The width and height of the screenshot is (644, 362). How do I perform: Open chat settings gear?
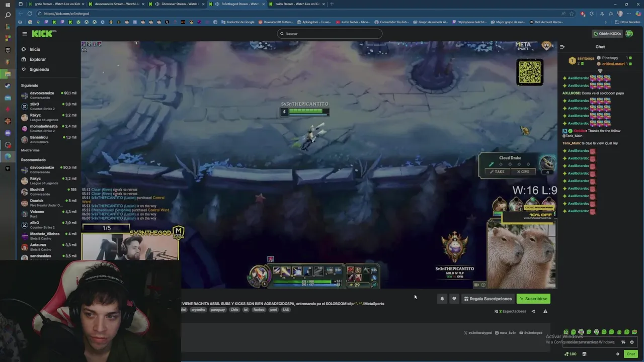(618, 354)
